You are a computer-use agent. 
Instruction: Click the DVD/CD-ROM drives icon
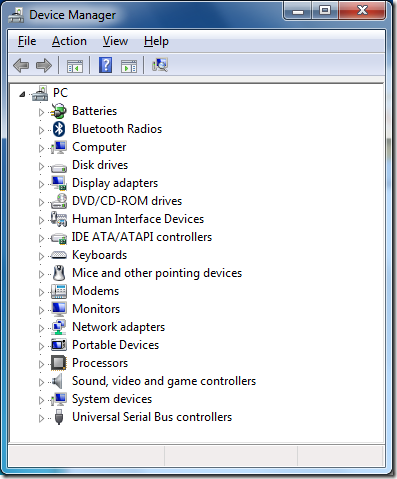59,201
